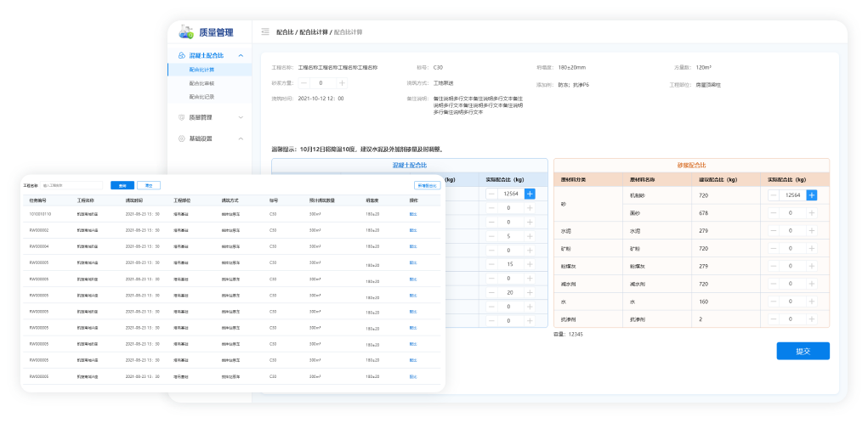The image size is (868, 423).
Task: Decrease the mortar 矿粉 row value
Action: coord(774,248)
